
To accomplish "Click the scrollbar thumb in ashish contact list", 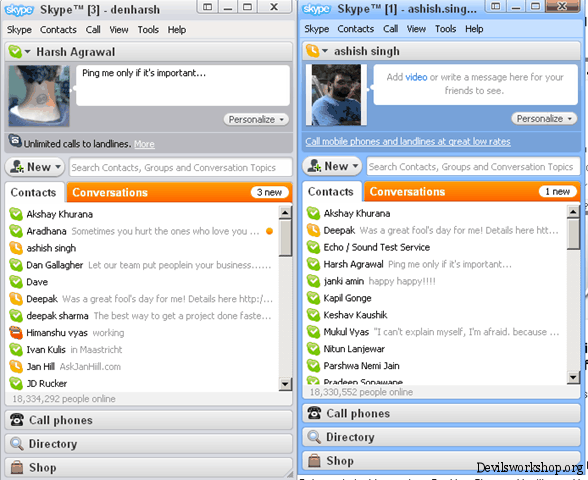I will click(573, 234).
